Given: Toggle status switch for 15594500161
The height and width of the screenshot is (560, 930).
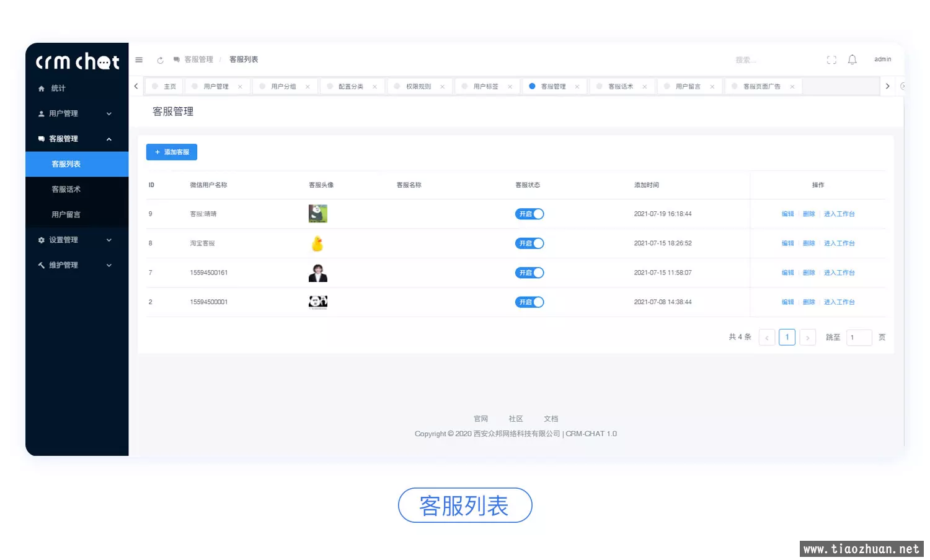Looking at the screenshot, I should pyautogui.click(x=529, y=273).
